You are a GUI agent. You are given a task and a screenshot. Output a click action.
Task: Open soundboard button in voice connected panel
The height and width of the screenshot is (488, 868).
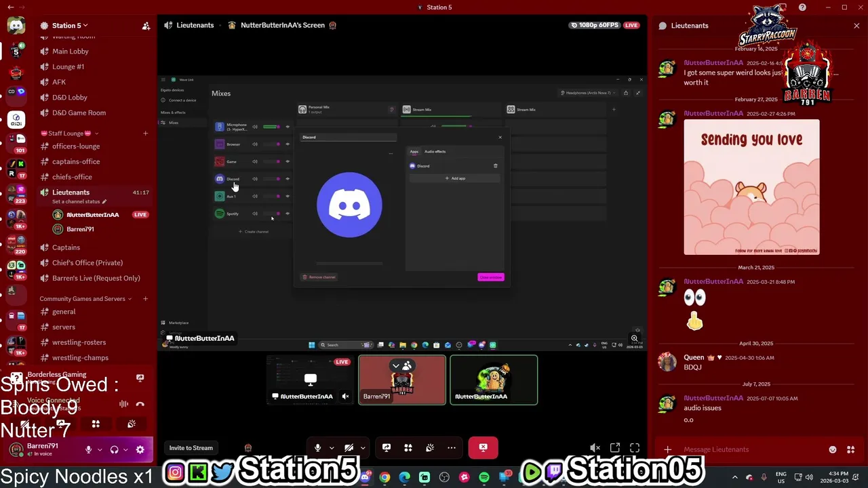coord(131,424)
